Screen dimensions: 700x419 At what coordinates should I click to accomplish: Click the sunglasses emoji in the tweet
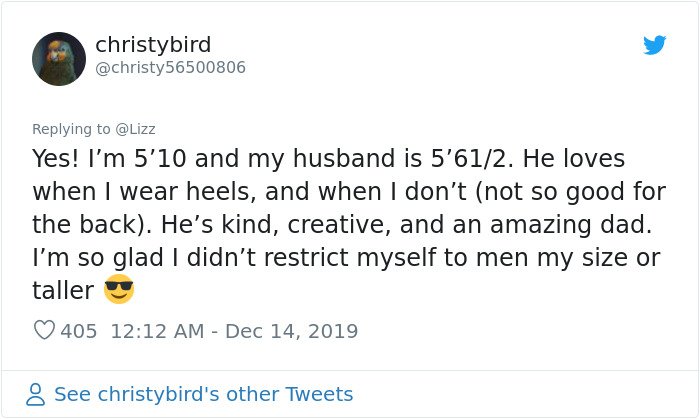[119, 289]
